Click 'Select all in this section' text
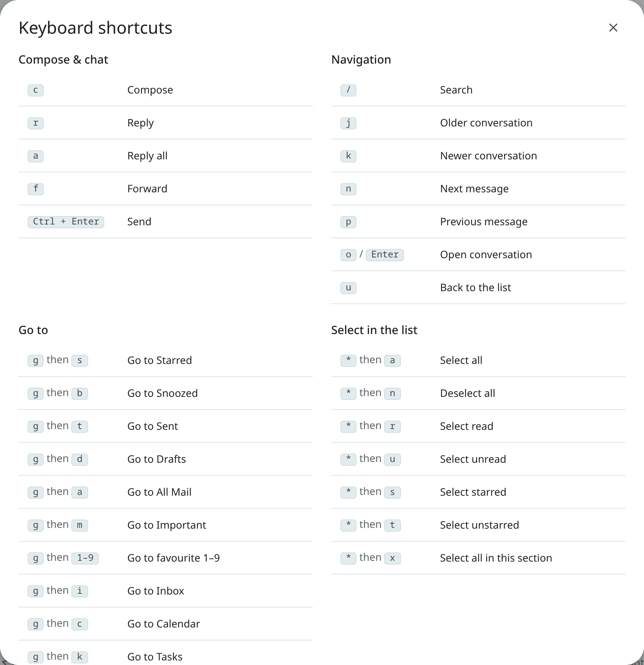Viewport: 644px width, 665px height. point(496,558)
